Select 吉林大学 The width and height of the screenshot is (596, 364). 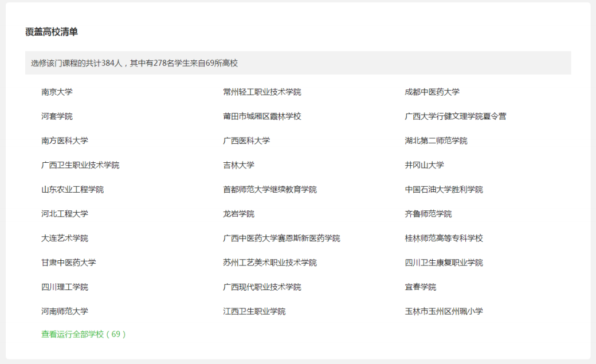239,165
